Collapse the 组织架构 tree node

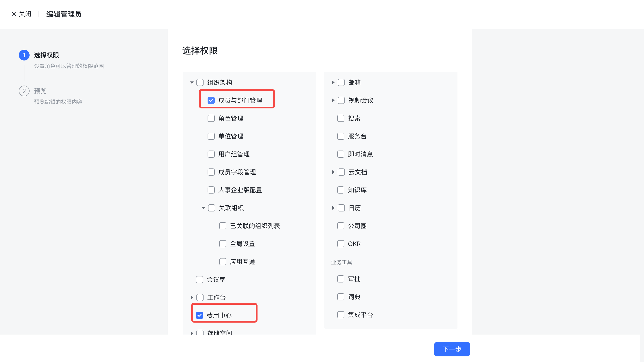[x=192, y=83]
